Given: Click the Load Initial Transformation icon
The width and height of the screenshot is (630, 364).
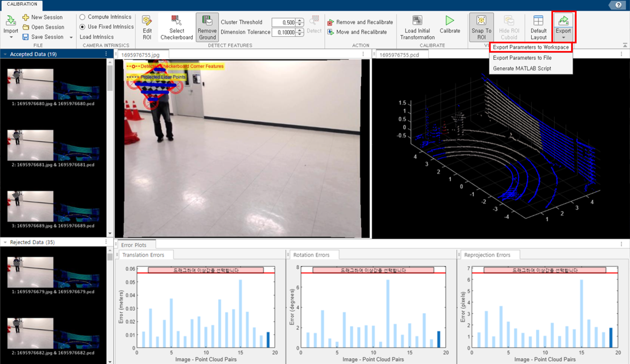Looking at the screenshot, I should click(x=417, y=21).
